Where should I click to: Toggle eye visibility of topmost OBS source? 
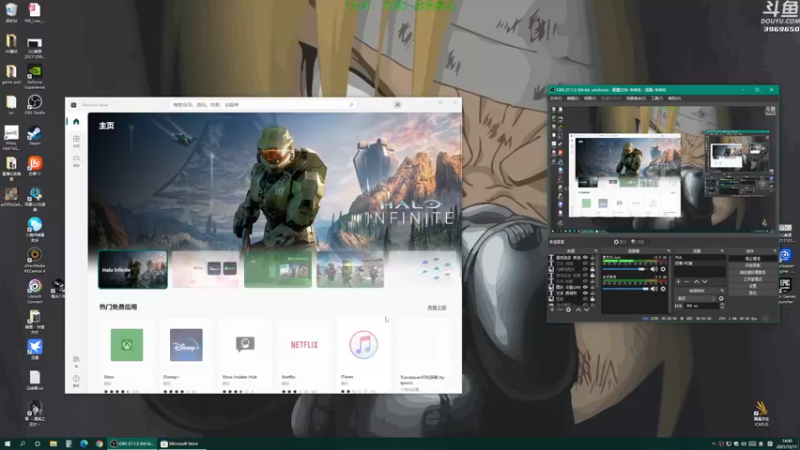coord(586,258)
